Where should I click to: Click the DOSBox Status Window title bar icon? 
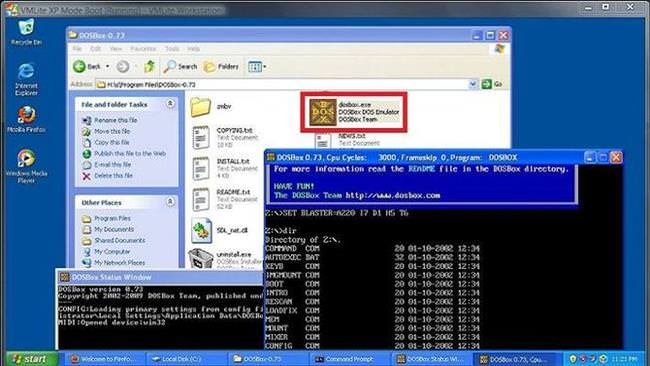click(x=64, y=277)
